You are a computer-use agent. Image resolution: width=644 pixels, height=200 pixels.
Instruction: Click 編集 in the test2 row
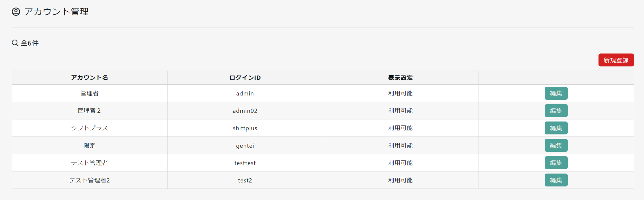tap(556, 180)
